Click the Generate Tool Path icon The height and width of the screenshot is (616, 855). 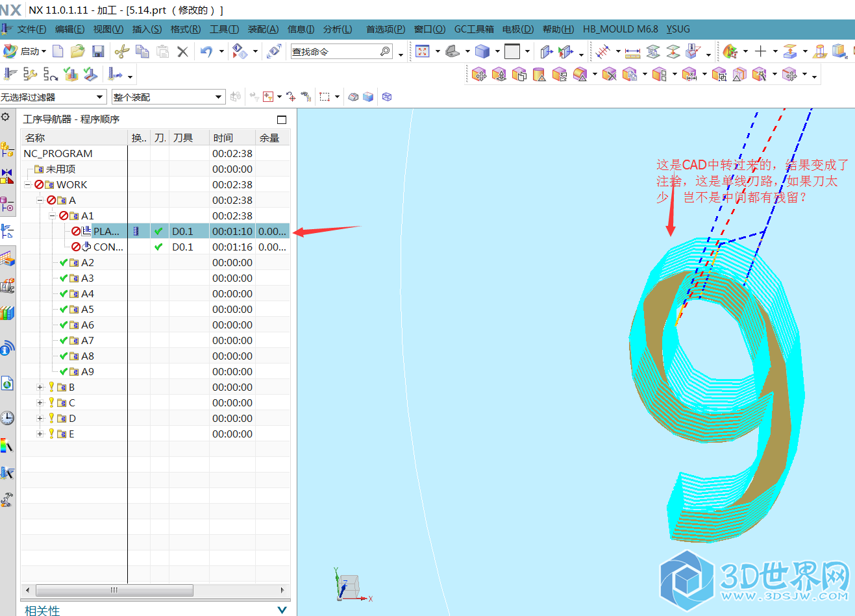(10, 75)
